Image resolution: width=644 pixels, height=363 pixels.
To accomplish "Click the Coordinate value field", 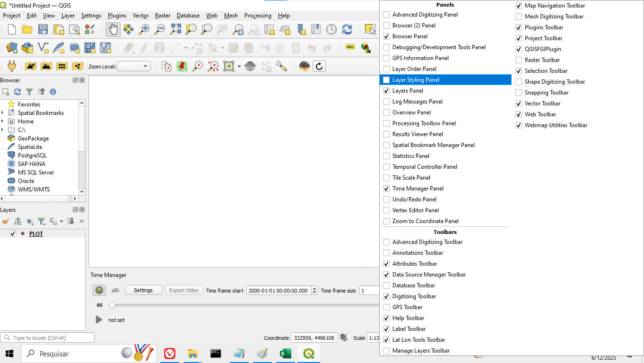I will (314, 337).
